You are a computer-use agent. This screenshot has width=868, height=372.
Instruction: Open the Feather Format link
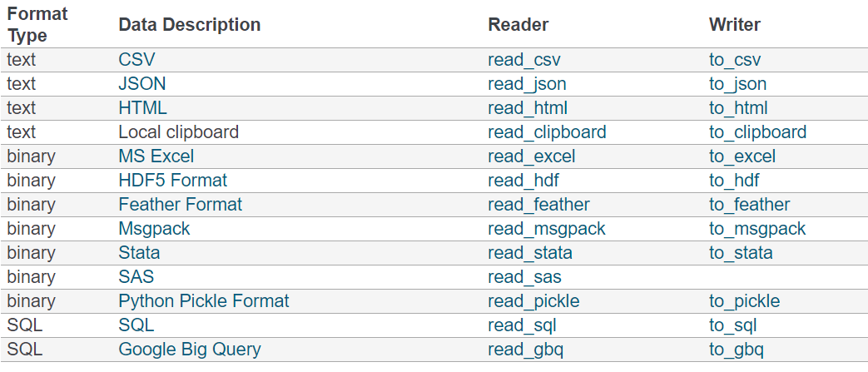point(181,204)
